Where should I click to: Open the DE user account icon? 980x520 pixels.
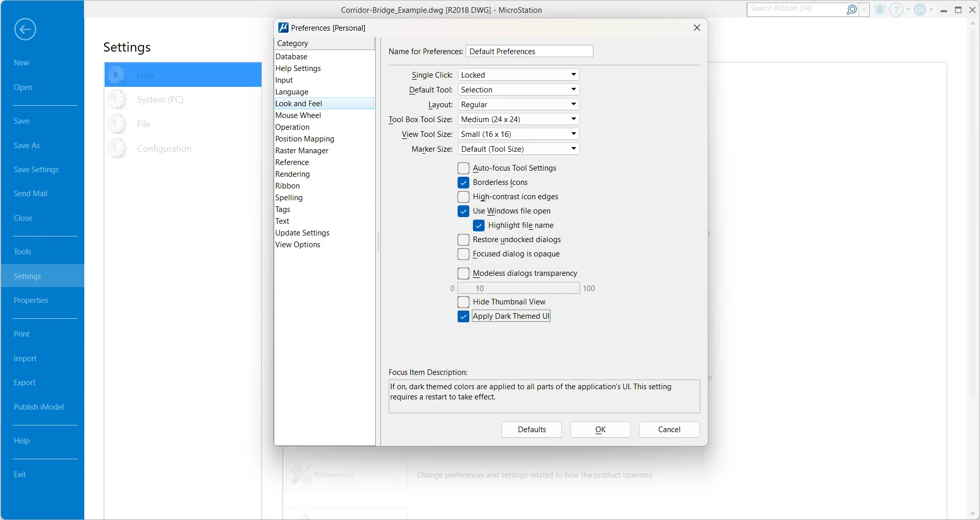click(920, 9)
